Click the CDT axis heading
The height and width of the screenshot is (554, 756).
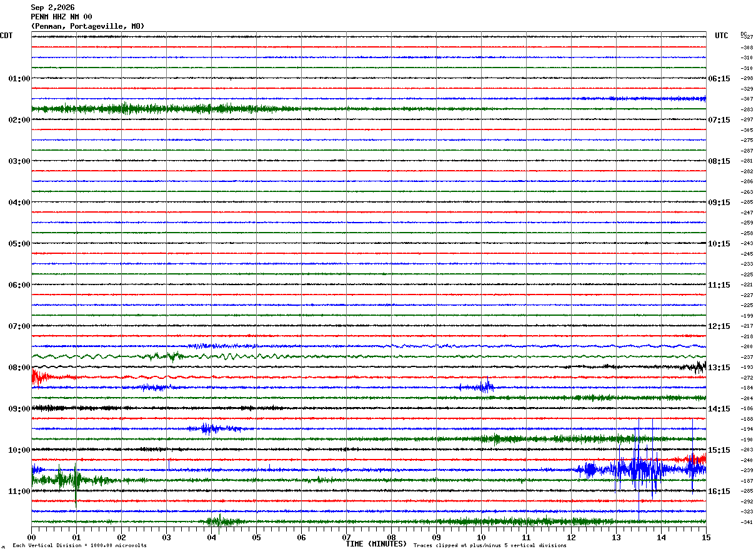coord(6,36)
